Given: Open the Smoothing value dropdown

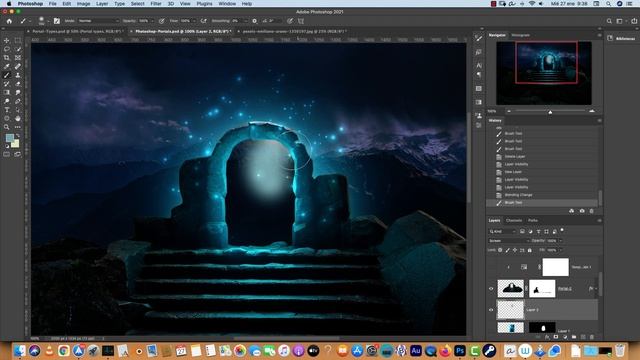Looking at the screenshot, I should click(x=246, y=21).
